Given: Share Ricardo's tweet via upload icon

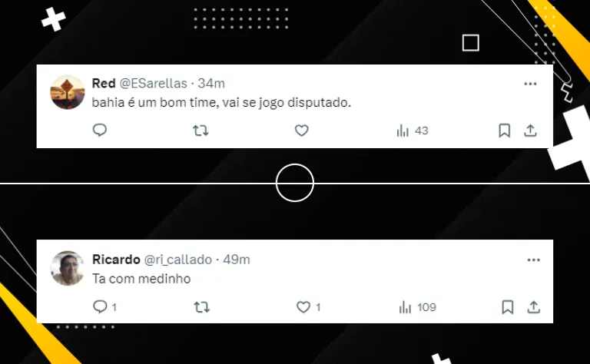Looking at the screenshot, I should (x=534, y=307).
